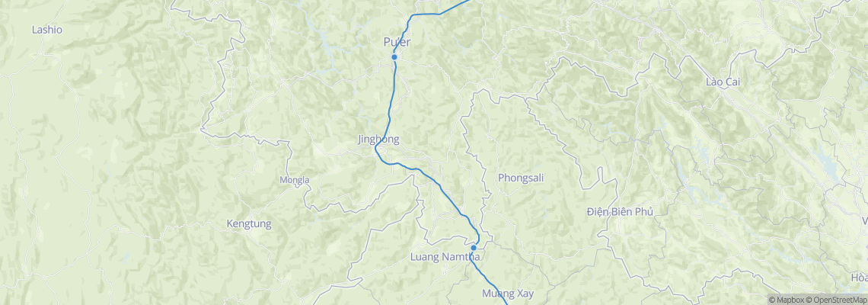Select the Điện Biên Phủ label
The height and width of the screenshot is (305, 868).
coord(620,212)
